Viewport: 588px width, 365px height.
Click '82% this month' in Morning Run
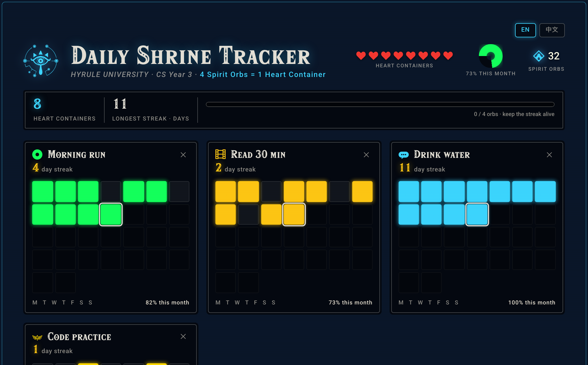point(167,302)
